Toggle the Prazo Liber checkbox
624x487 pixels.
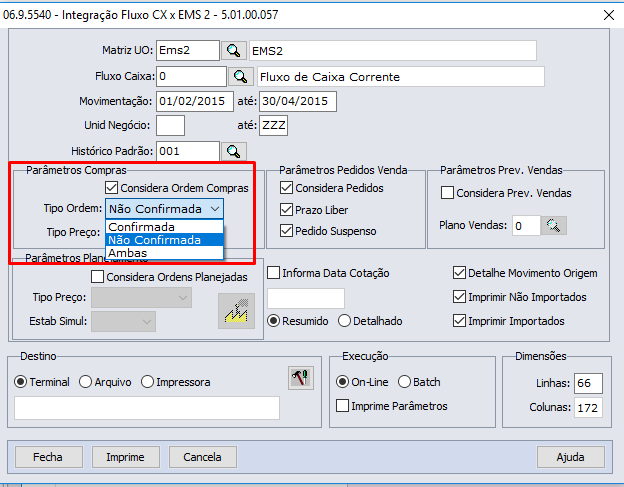(x=286, y=210)
